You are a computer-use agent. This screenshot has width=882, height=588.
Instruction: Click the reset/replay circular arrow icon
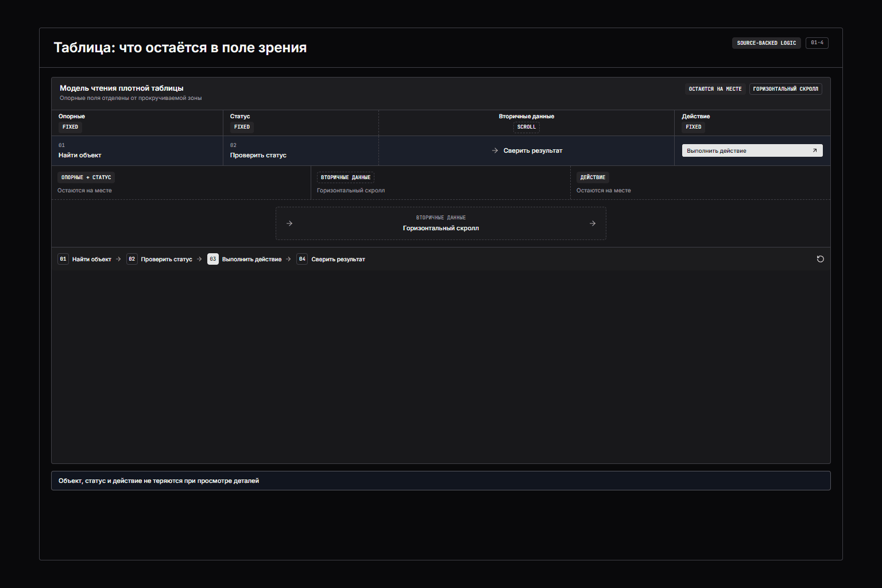(x=820, y=259)
